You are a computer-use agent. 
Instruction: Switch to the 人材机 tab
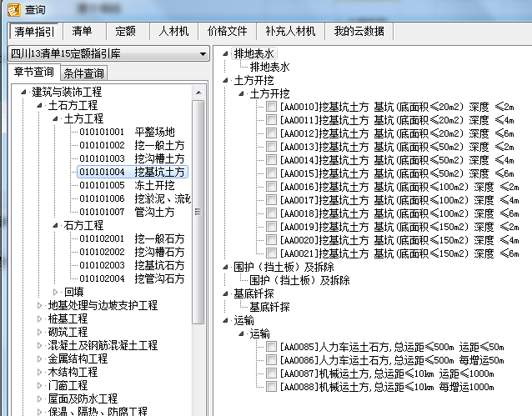point(173,31)
